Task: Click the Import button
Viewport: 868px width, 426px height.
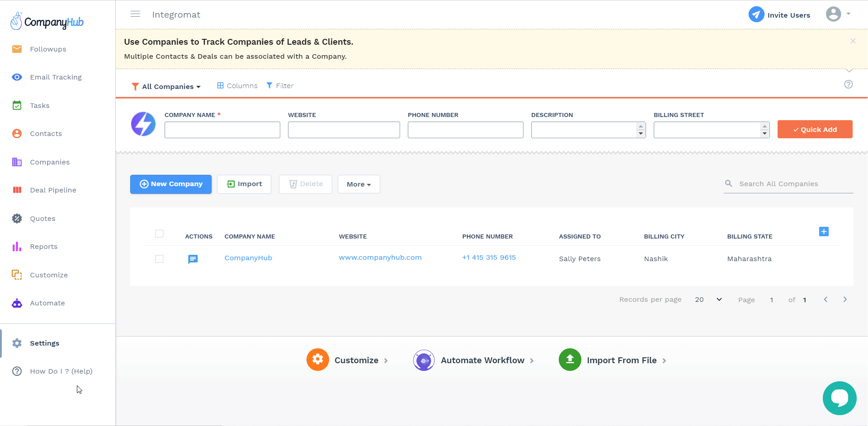Action: [244, 184]
